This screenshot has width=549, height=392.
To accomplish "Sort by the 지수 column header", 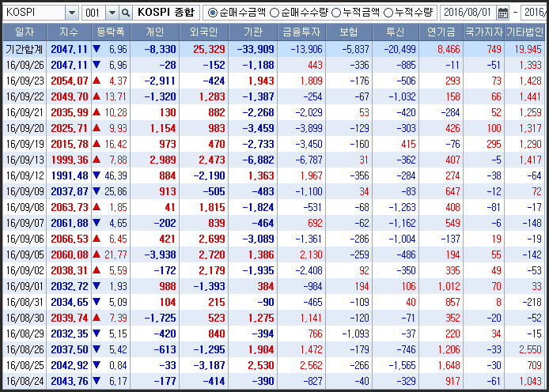I will click(69, 32).
